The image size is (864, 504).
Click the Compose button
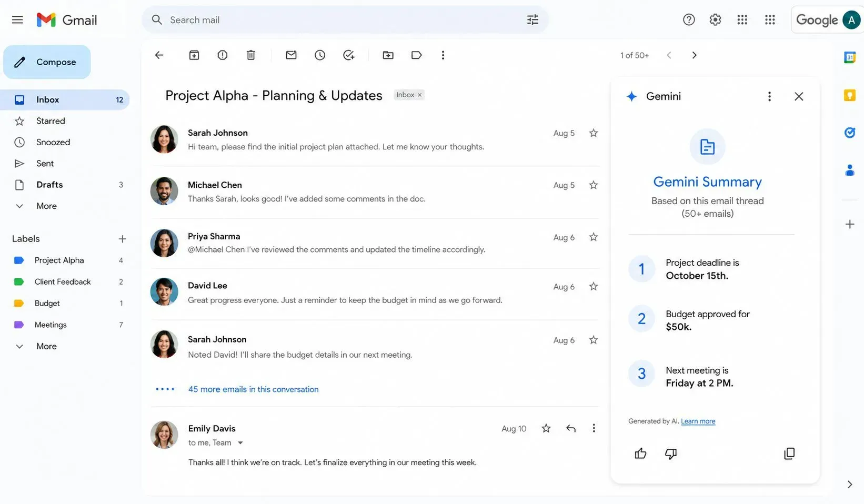47,62
